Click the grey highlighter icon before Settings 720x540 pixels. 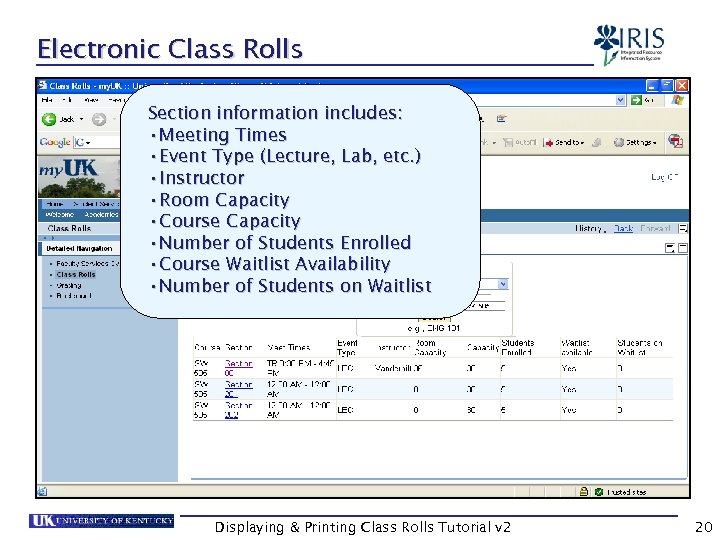pos(596,142)
